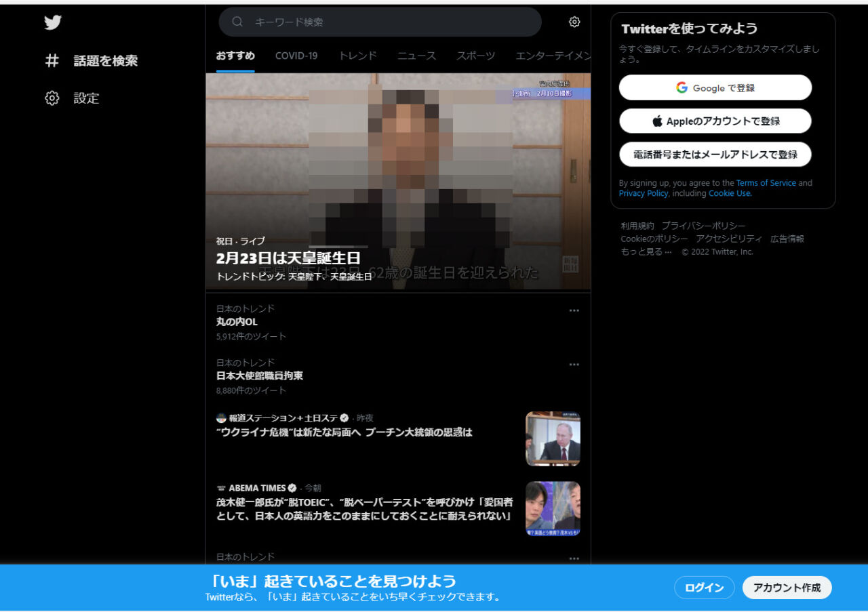
Task: Open 広告情報 footer link
Action: tap(787, 239)
